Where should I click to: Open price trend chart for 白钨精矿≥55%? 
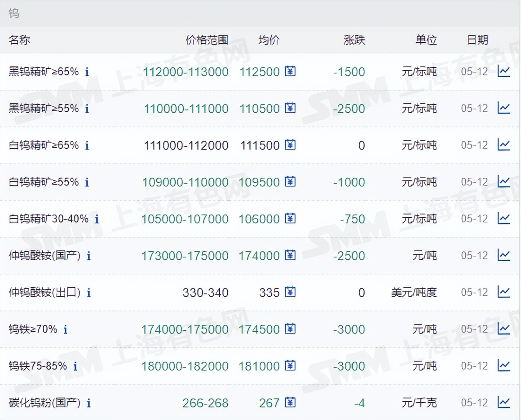tap(504, 182)
